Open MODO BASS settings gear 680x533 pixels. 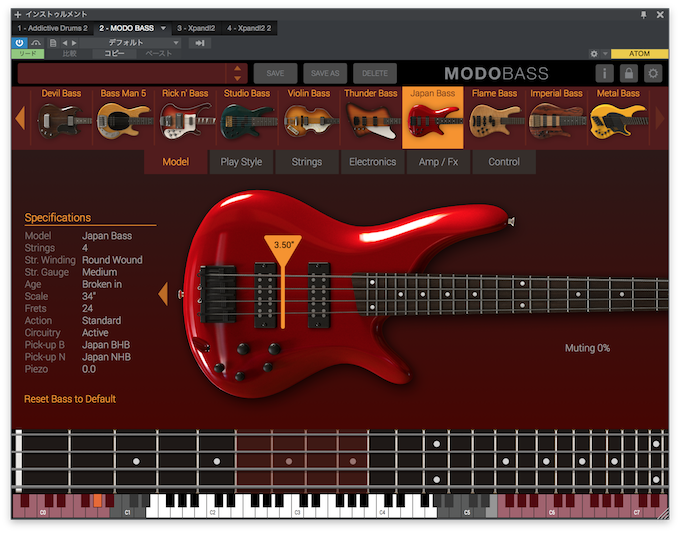click(x=653, y=73)
